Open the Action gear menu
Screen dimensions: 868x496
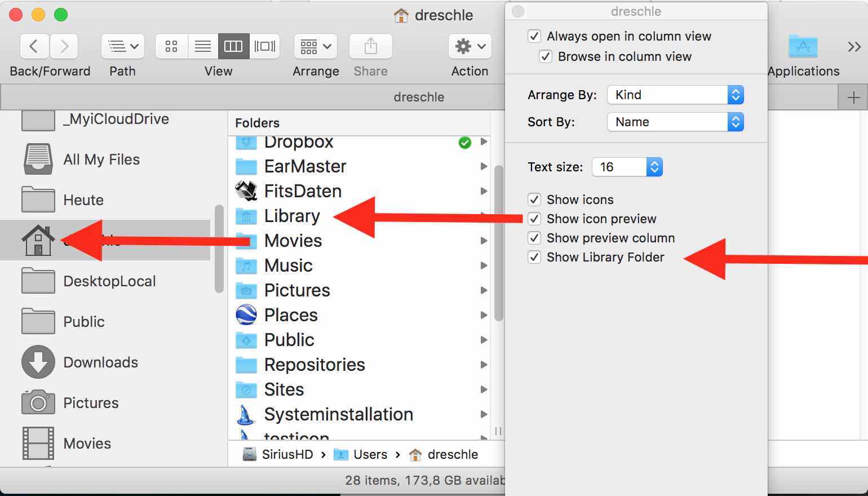click(470, 46)
